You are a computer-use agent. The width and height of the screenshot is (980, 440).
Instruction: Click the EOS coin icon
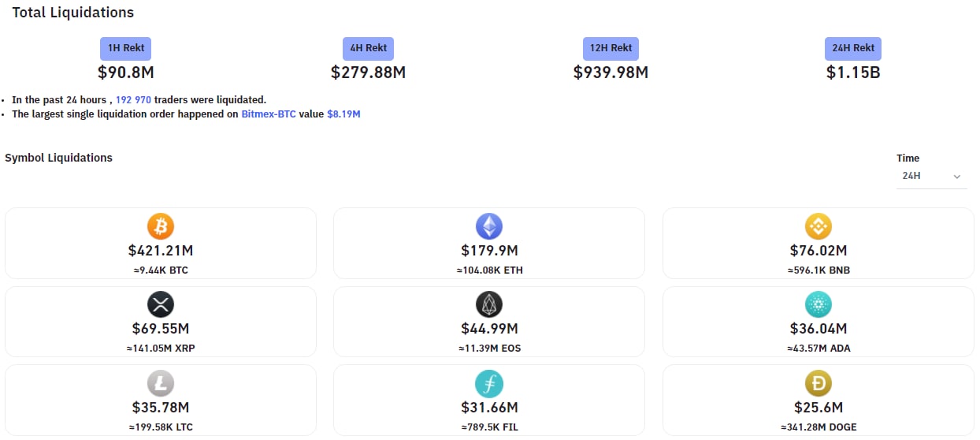coord(489,304)
